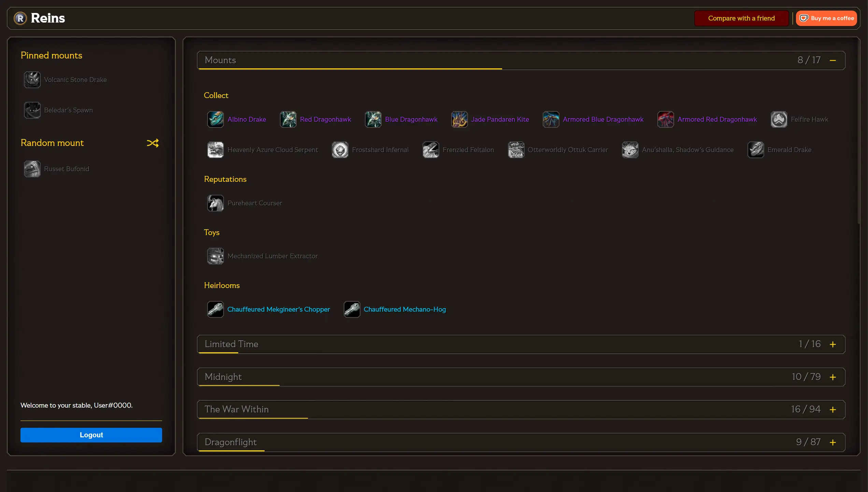Image resolution: width=868 pixels, height=492 pixels.
Task: Click the Volcanic Stone Drake pinned mount icon
Action: [32, 80]
